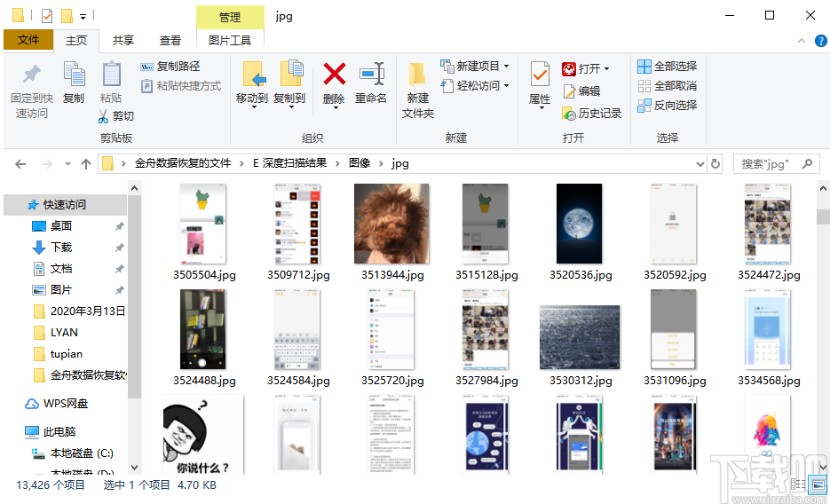Select Quick access (快速访问) in sidebar
This screenshot has width=830, height=504.
point(66,205)
